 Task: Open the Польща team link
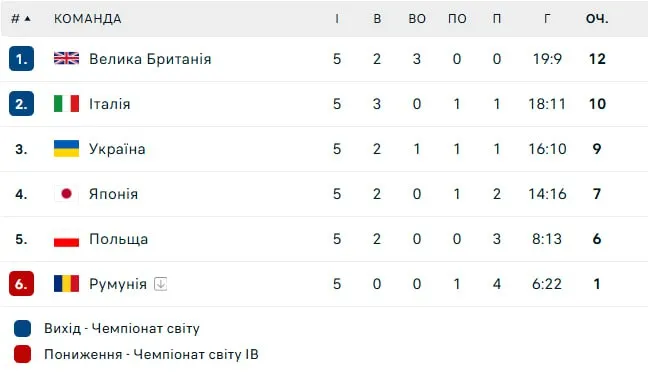click(x=119, y=239)
